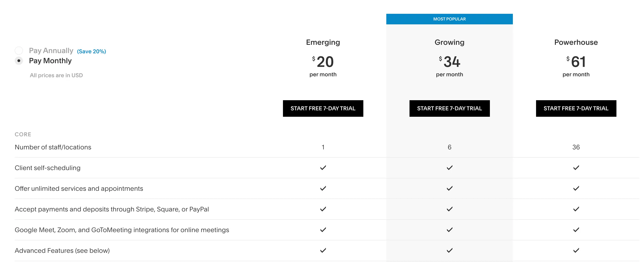The width and height of the screenshot is (644, 262).
Task: Click Google Meet integrations checkmark under Growing
Action: tap(449, 229)
